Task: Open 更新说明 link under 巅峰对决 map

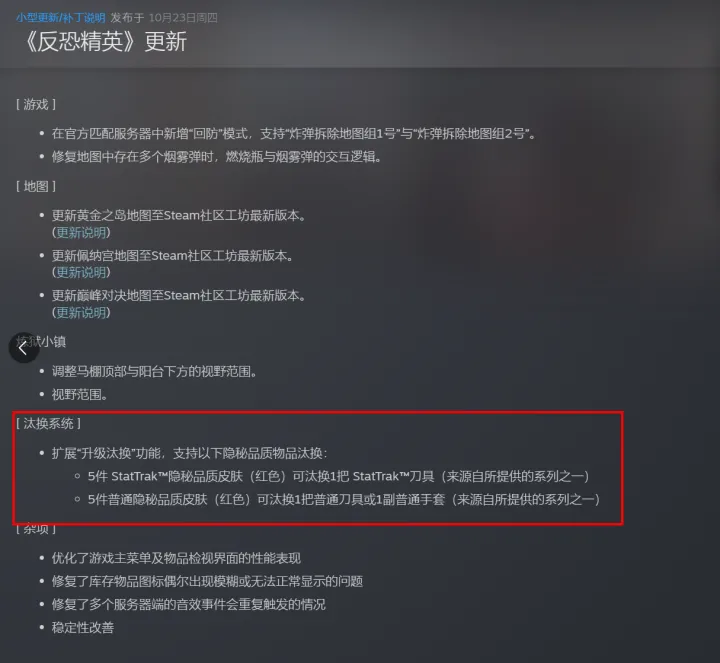Action: [81, 313]
